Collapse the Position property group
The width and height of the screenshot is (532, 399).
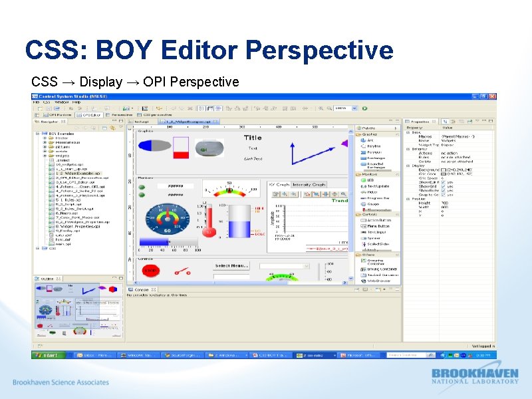click(x=408, y=199)
